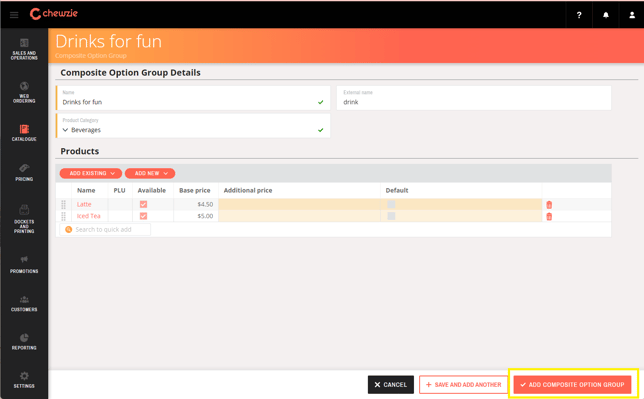Edit Additional price for Iced Tea
This screenshot has height=399, width=644.
(x=299, y=216)
